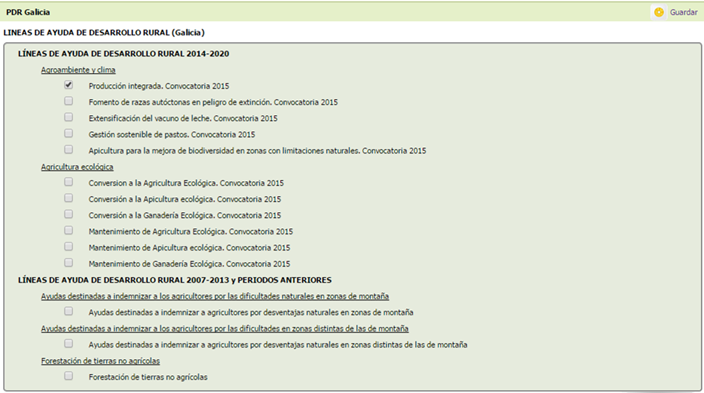The height and width of the screenshot is (393, 704).
Task: Click the PDR Galicia header title
Action: point(28,12)
